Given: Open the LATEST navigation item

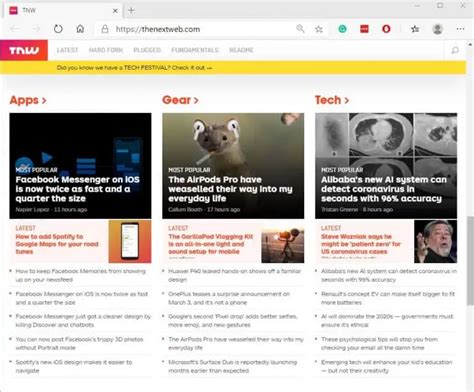Looking at the screenshot, I should click(x=67, y=50).
